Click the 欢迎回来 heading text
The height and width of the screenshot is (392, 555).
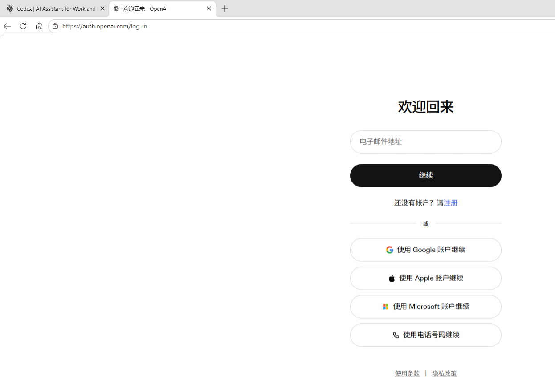425,107
